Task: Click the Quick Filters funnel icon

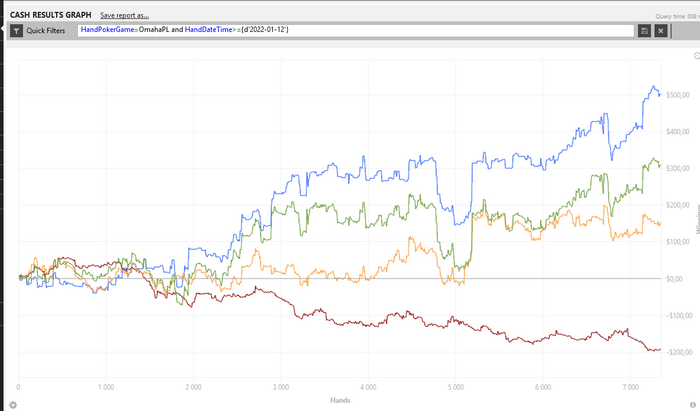Action: pos(17,31)
